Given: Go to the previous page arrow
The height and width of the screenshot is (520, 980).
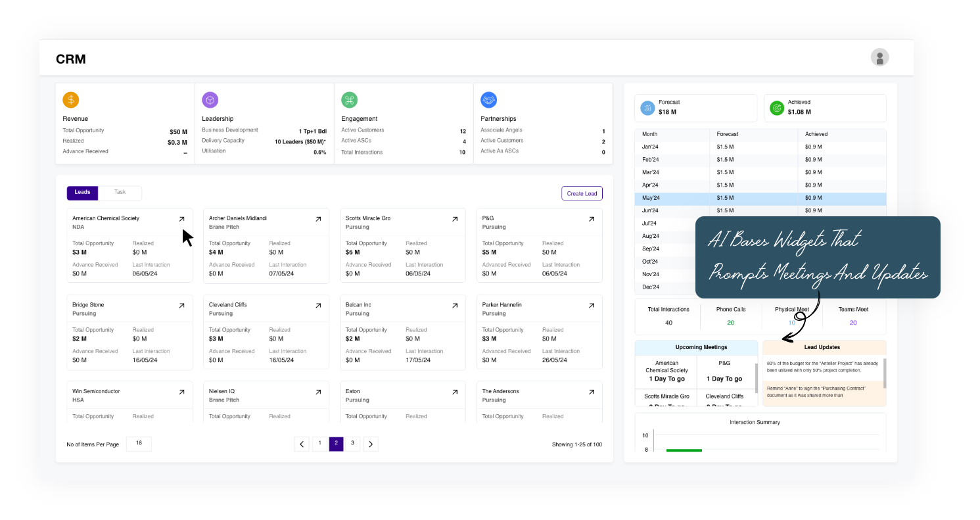Looking at the screenshot, I should coord(302,444).
